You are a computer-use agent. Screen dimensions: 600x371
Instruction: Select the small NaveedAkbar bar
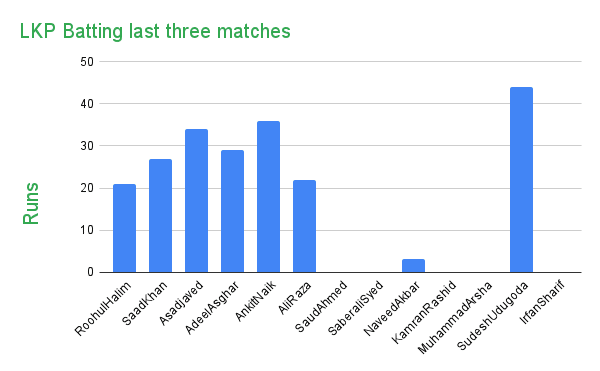point(413,266)
